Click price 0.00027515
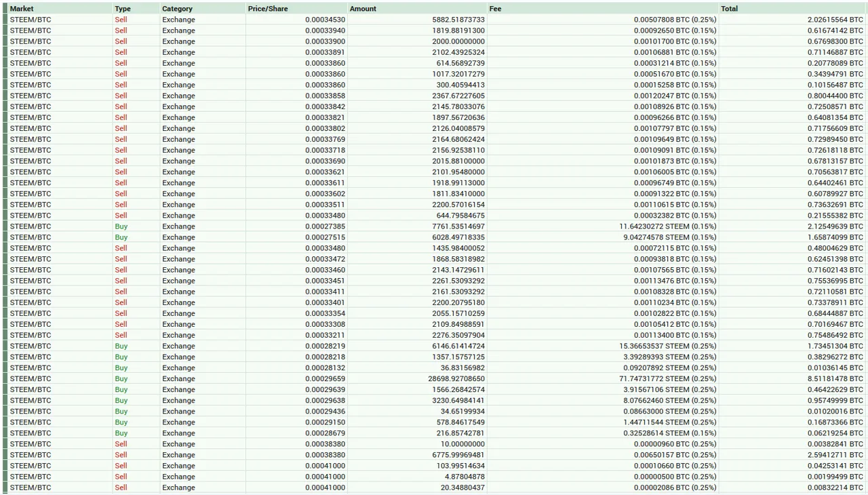Screen dimensions: 868x495 point(325,237)
